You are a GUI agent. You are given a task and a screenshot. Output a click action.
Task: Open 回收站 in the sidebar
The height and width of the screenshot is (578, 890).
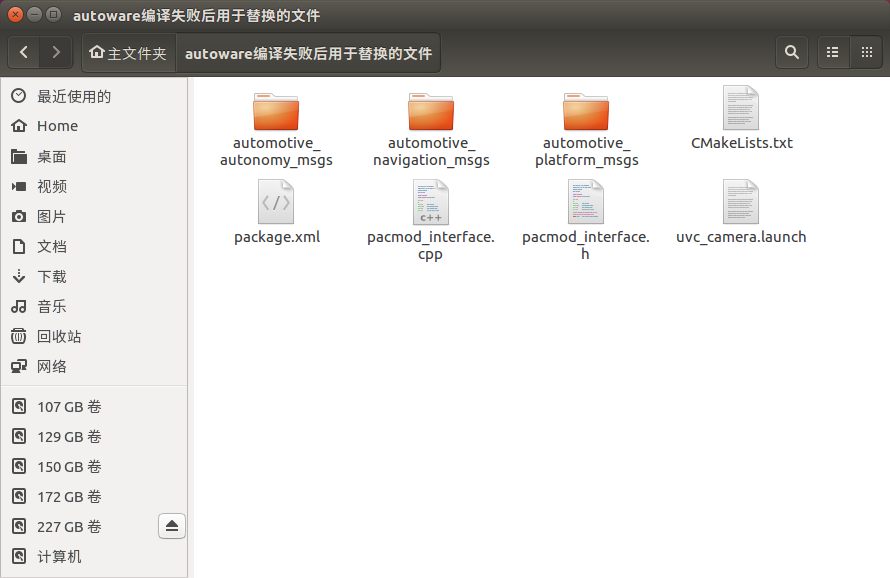[94, 337]
